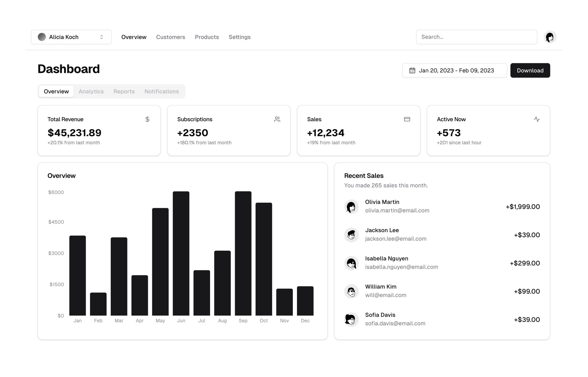Open the user profile avatar at top right
The image size is (588, 377).
click(x=550, y=37)
